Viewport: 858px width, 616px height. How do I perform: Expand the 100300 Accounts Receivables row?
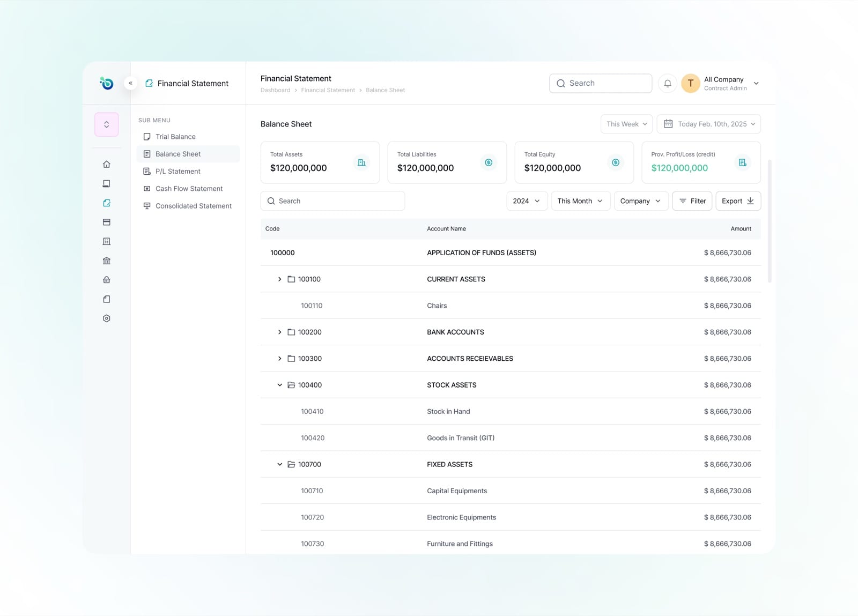(x=279, y=359)
